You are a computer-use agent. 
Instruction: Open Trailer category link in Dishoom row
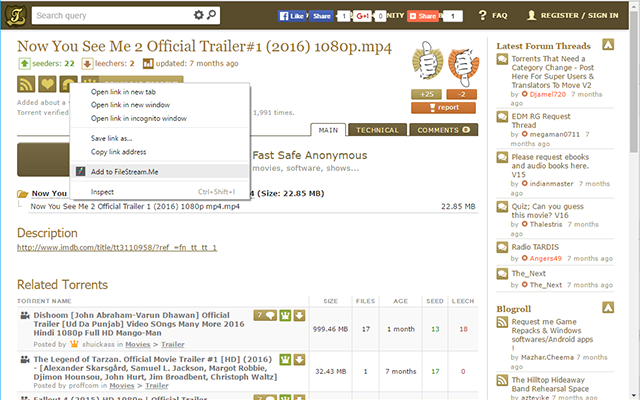pos(173,344)
